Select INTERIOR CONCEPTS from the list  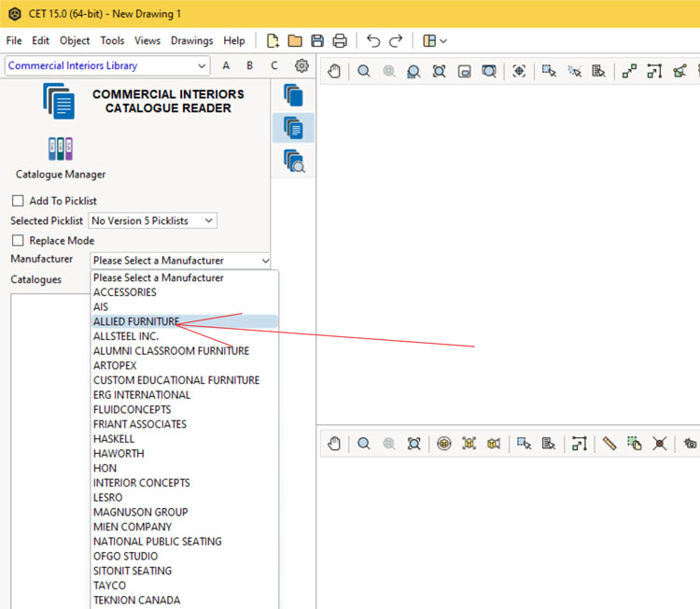point(185,483)
